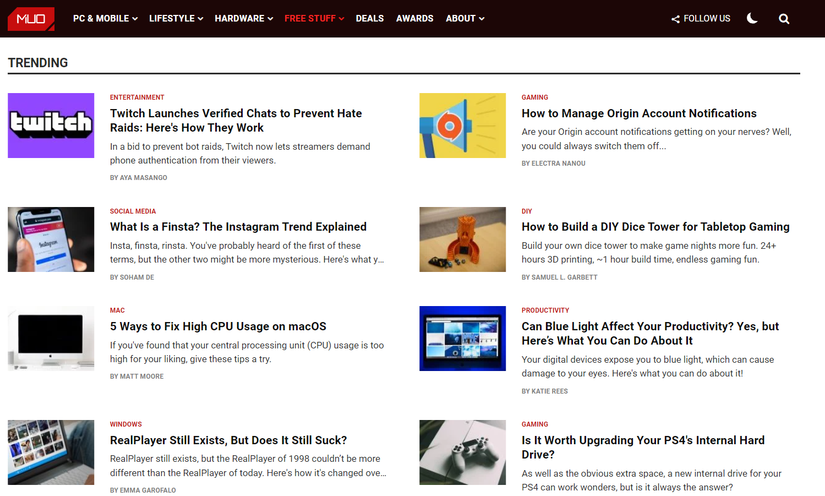This screenshot has width=825, height=496.
Task: Open the Deals menu item
Action: (x=369, y=18)
